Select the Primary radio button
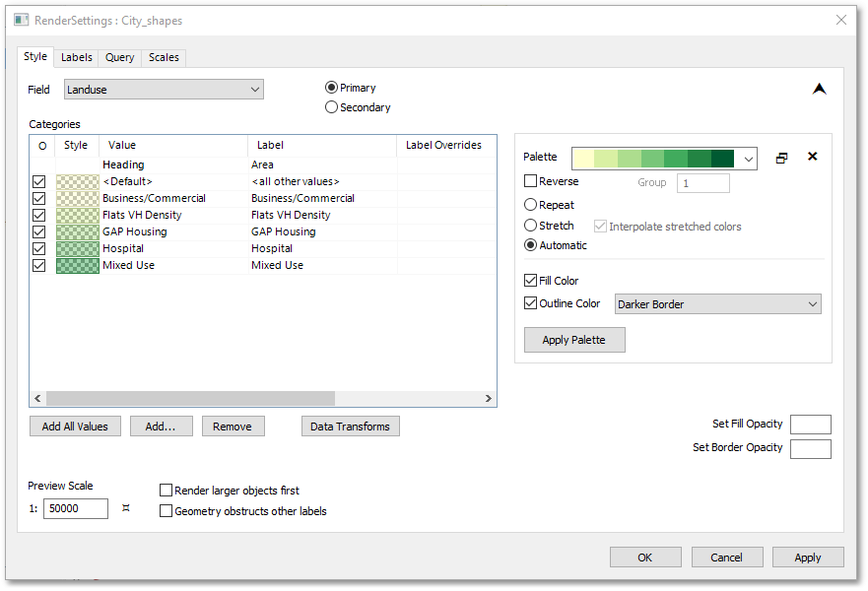868x591 pixels. click(331, 88)
